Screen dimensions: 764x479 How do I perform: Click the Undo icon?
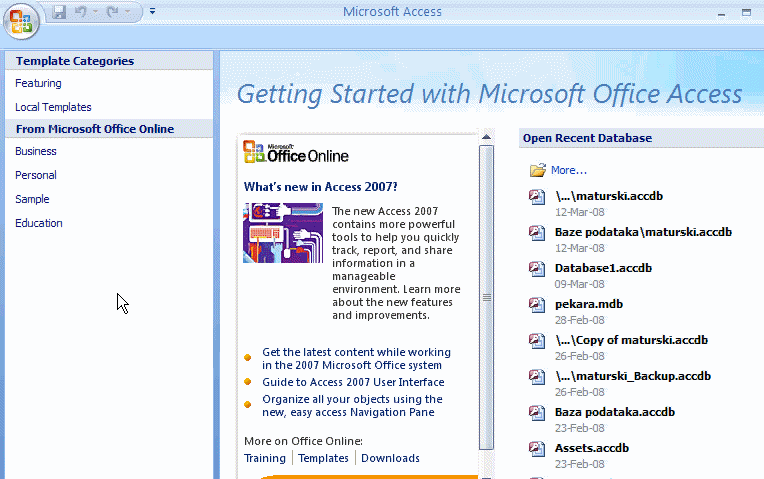(x=81, y=12)
